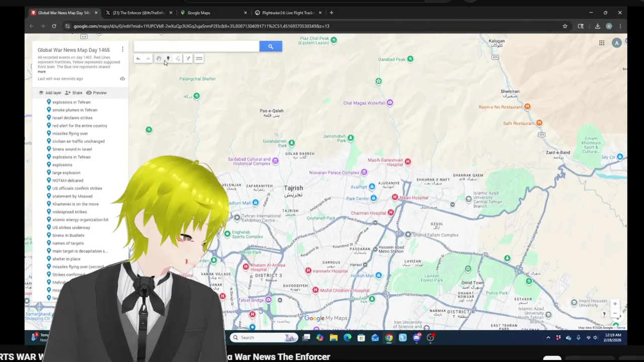Select the Israel declares strikes entry
The width and height of the screenshot is (644, 362).
tap(72, 118)
